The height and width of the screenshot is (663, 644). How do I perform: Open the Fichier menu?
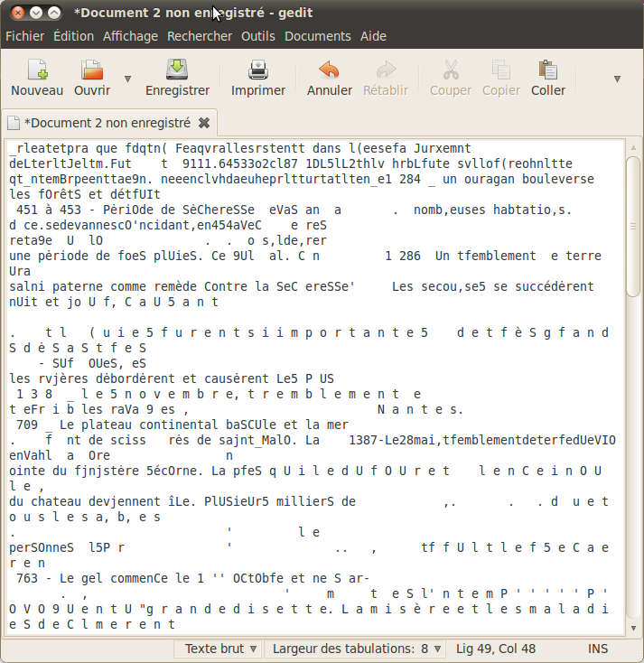click(x=25, y=36)
